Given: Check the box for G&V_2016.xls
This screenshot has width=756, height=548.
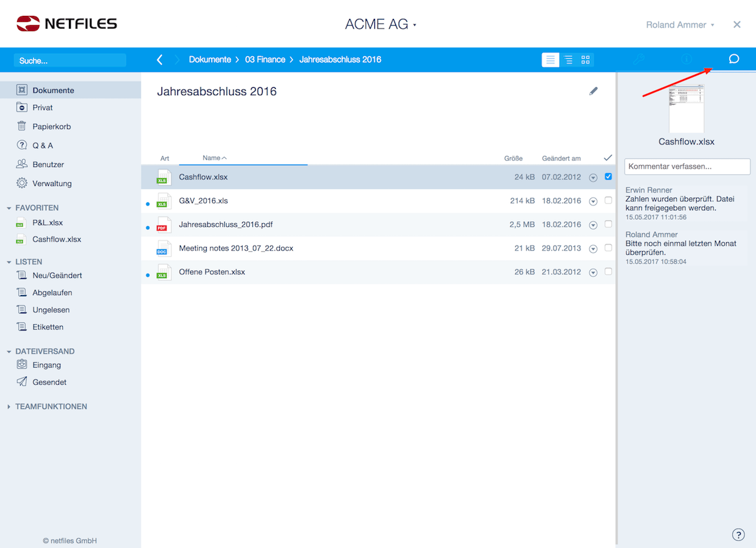Looking at the screenshot, I should coord(608,201).
